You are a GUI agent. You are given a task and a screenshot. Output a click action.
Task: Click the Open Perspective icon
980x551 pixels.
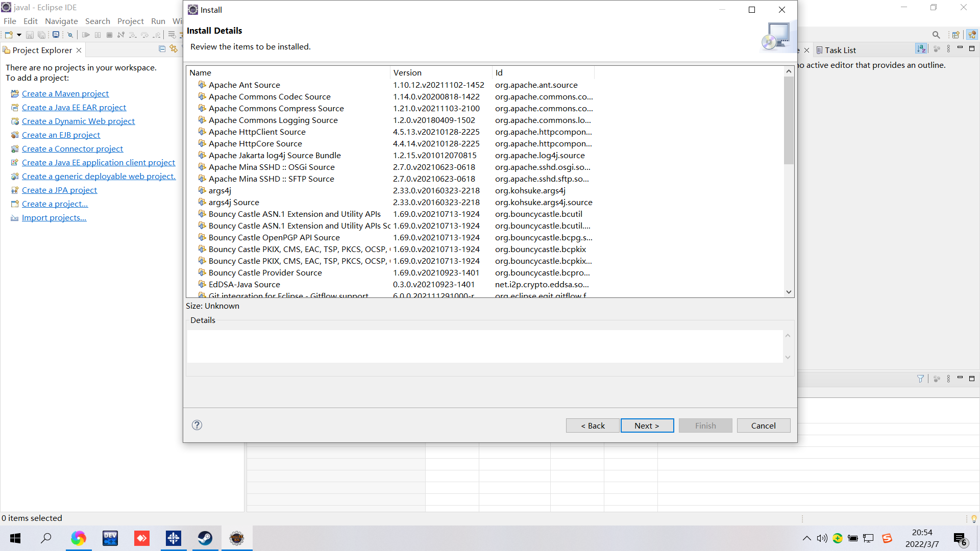pos(955,35)
